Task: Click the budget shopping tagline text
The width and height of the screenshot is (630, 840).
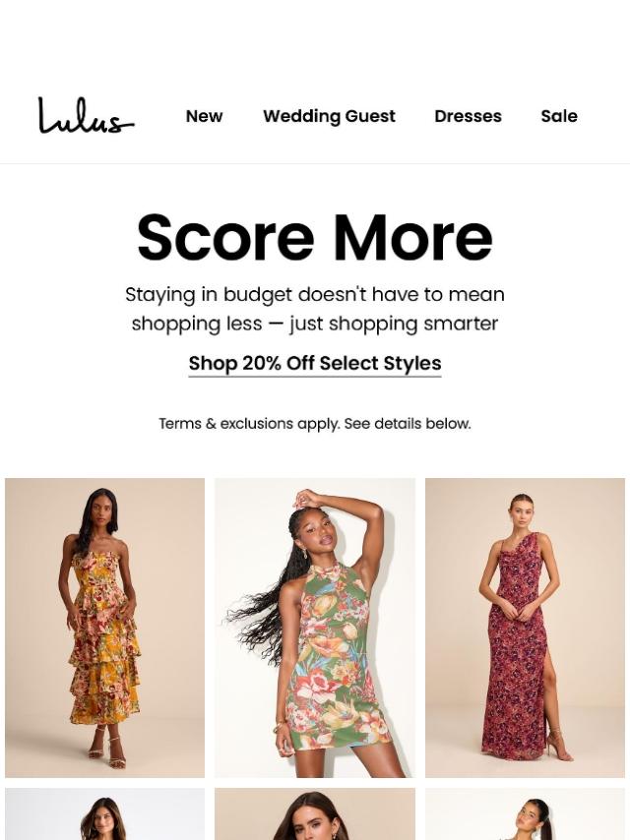Action: pos(315,309)
